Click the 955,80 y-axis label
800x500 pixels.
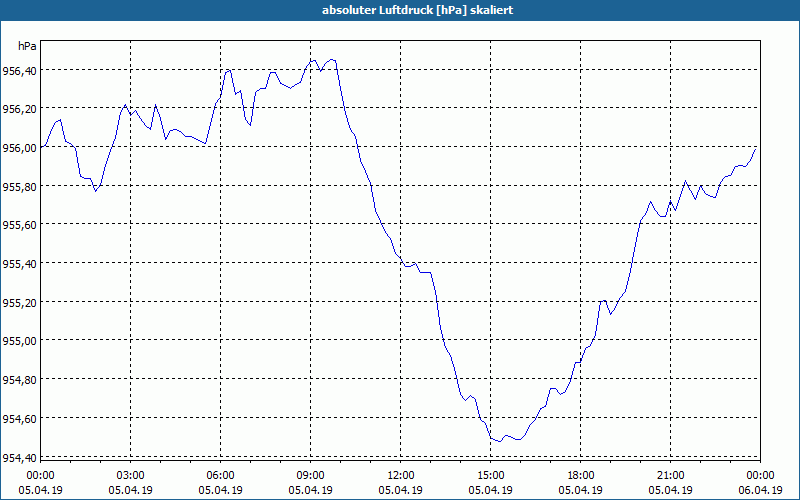(x=19, y=186)
